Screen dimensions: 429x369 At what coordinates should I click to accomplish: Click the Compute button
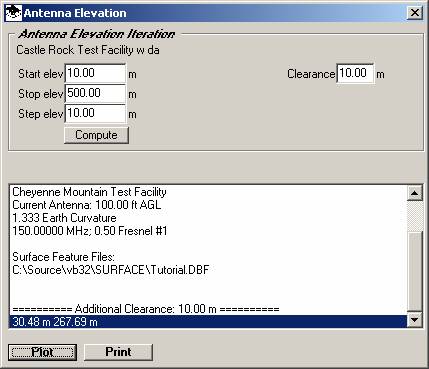tap(96, 135)
